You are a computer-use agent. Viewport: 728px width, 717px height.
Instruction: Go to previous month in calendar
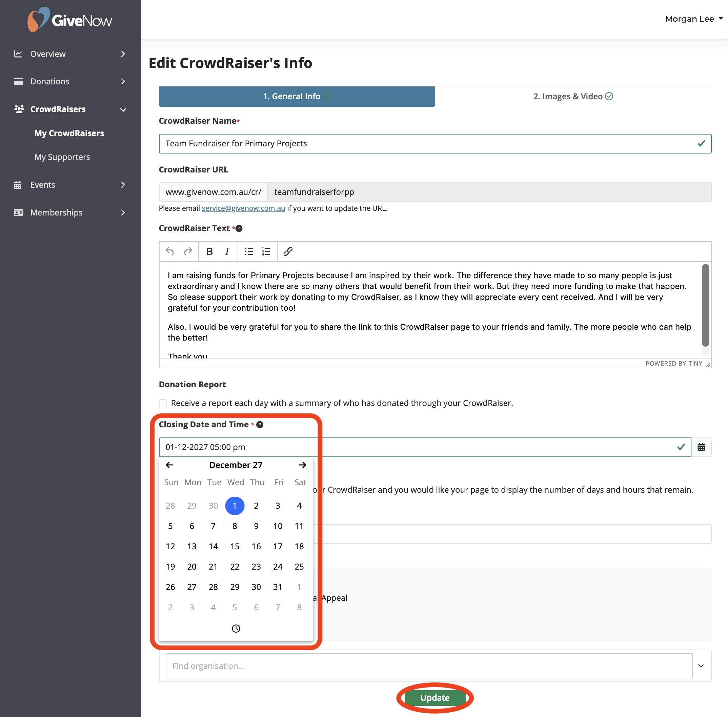click(x=169, y=465)
